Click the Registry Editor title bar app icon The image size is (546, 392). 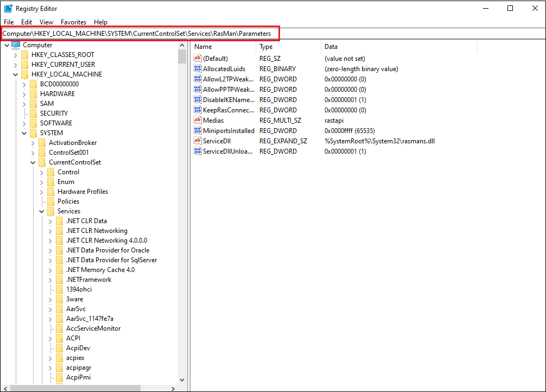click(x=8, y=8)
